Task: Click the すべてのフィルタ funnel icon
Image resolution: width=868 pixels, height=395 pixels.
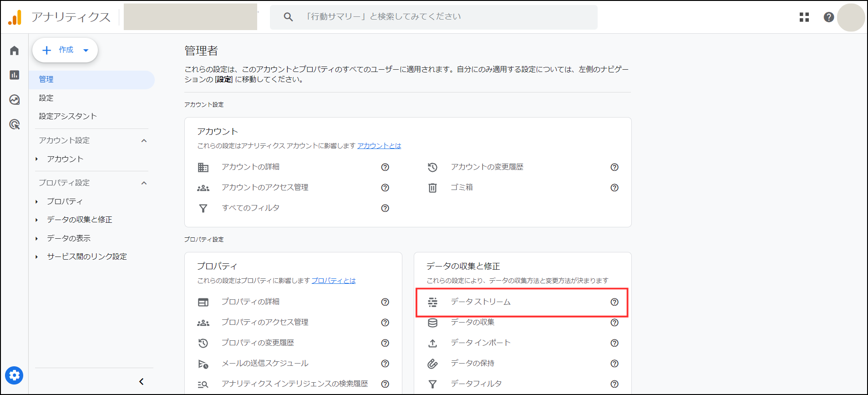Action: pos(203,208)
